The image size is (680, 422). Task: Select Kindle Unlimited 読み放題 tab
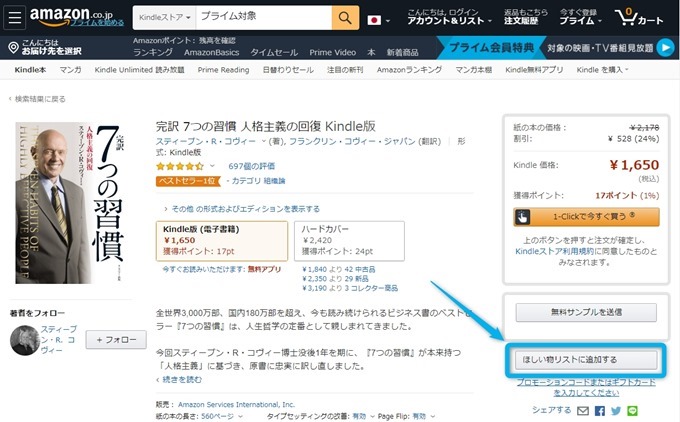tap(140, 70)
